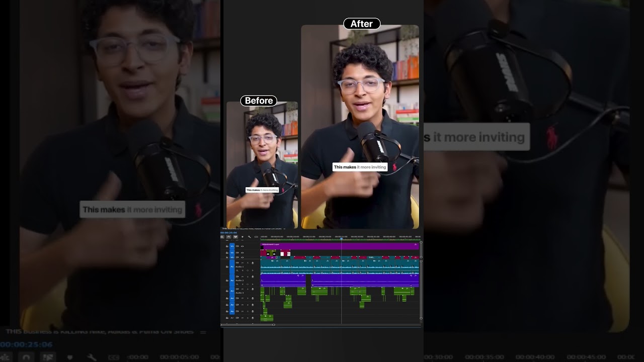644x362 pixels.
Task: Hide track V2 with its eye icon
Action: [x=243, y=253]
